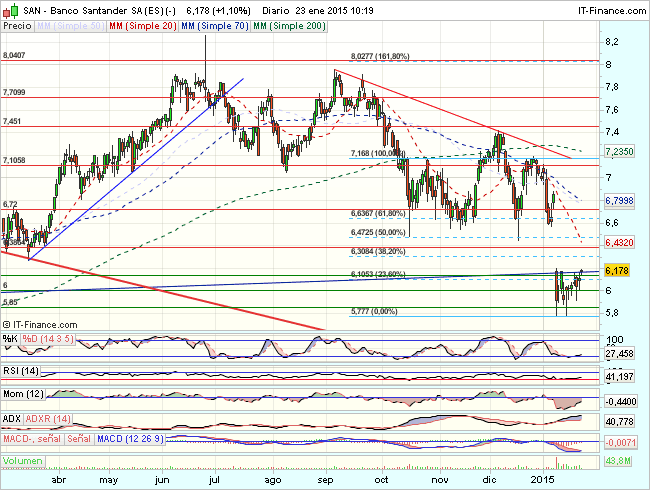Click the Fibonacci label 6,4725 (50,00%)

(378, 233)
